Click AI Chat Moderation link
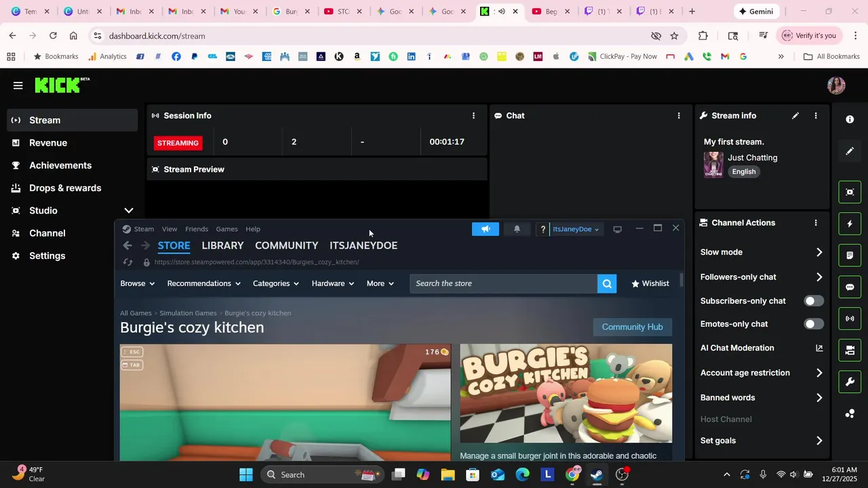Viewport: 868px width, 488px height. coord(737,348)
